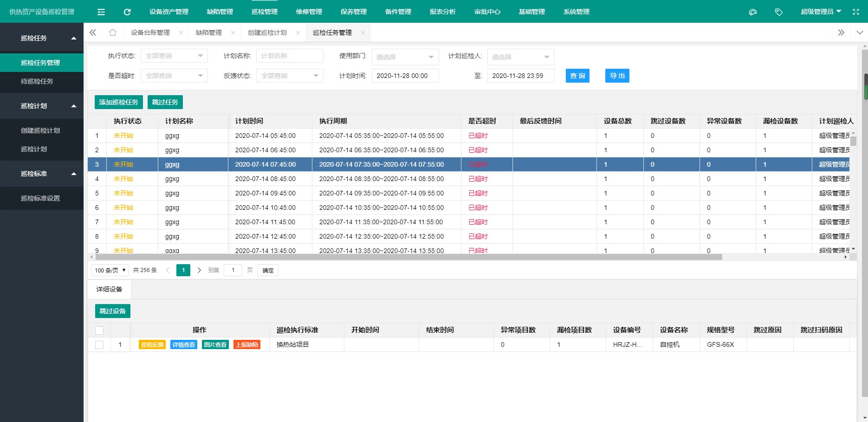
Task: Select task row 5 with 09:45:00
Action: pyautogui.click(x=469, y=193)
